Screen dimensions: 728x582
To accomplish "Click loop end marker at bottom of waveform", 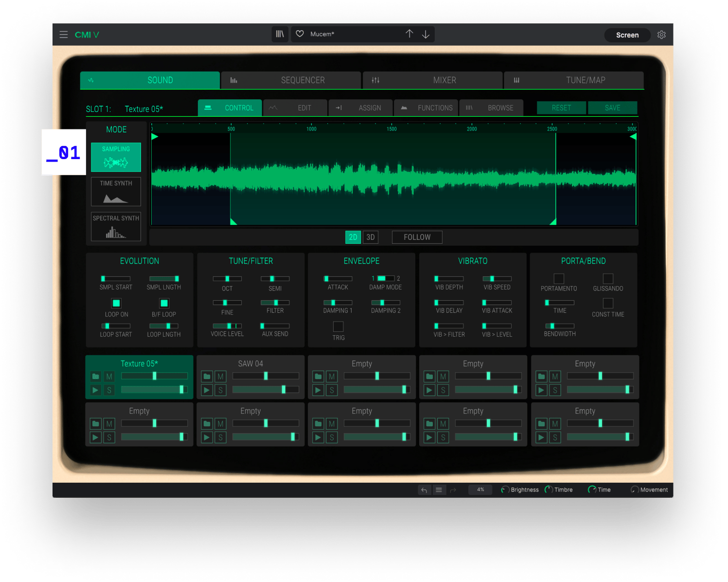I will [x=553, y=222].
